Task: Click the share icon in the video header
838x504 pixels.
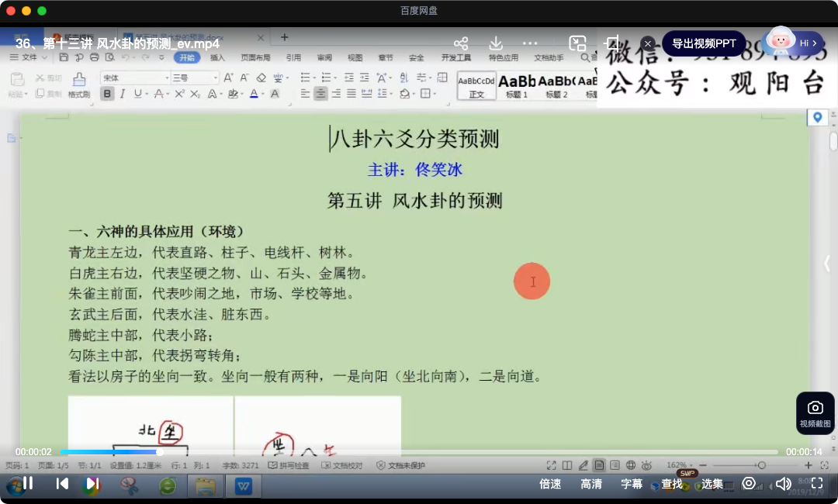Action: click(x=461, y=43)
